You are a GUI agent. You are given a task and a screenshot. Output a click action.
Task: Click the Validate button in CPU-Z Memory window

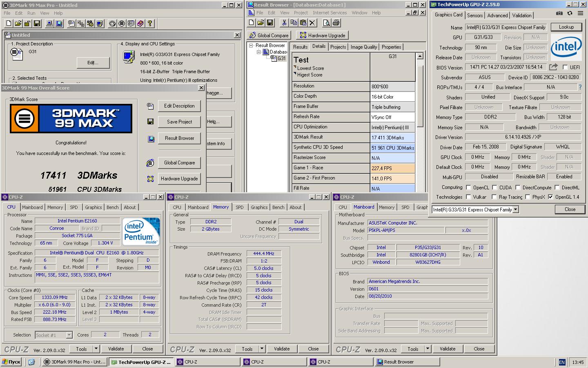tap(282, 349)
